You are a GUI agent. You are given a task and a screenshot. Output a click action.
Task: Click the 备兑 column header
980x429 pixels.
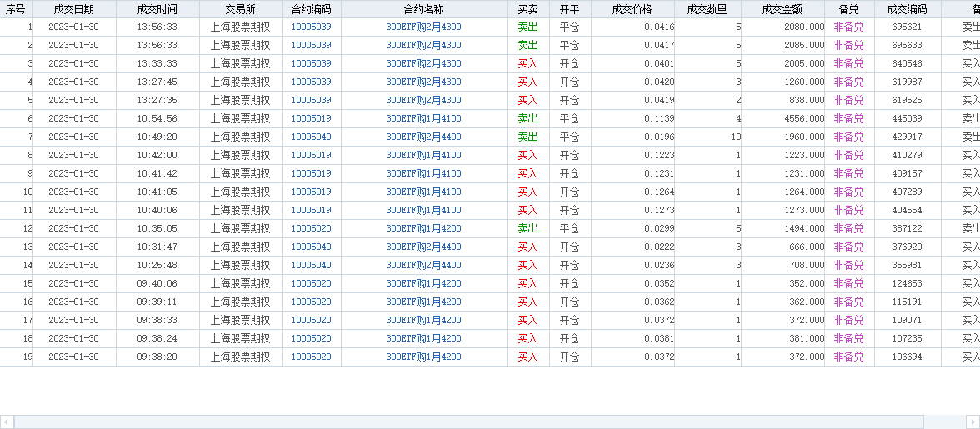pos(848,9)
